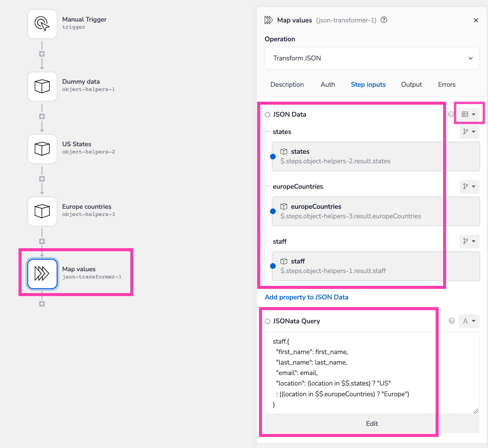Open the Dummy data step node
Image resolution: width=488 pixels, height=448 pixels.
42,86
